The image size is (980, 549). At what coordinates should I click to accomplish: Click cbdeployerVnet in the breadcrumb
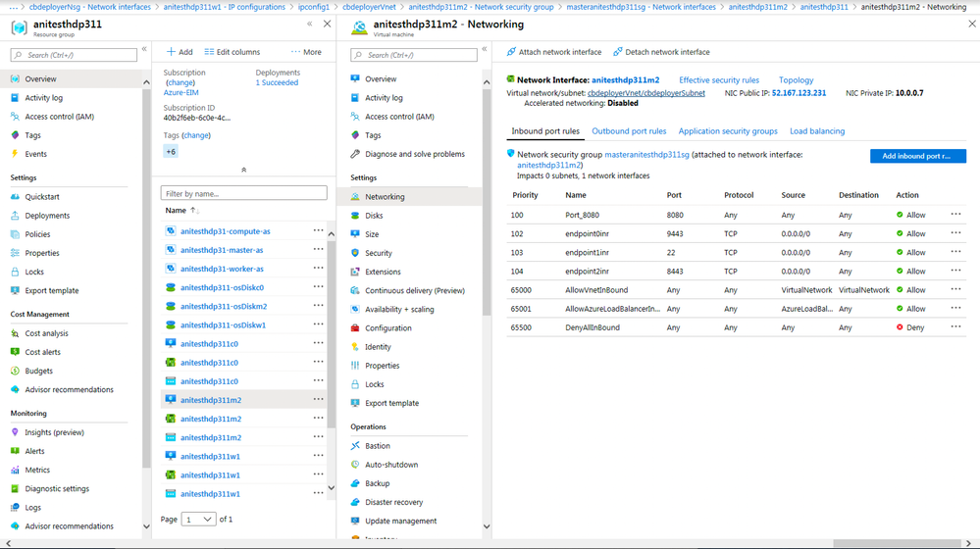point(369,7)
